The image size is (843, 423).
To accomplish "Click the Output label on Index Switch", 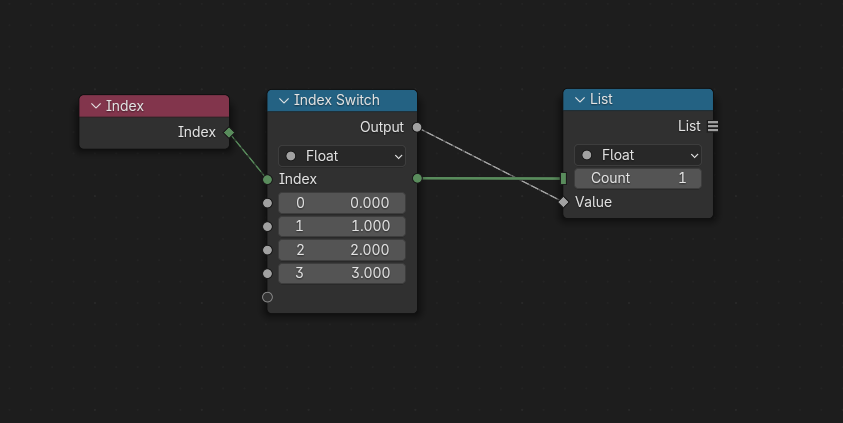I will point(382,127).
